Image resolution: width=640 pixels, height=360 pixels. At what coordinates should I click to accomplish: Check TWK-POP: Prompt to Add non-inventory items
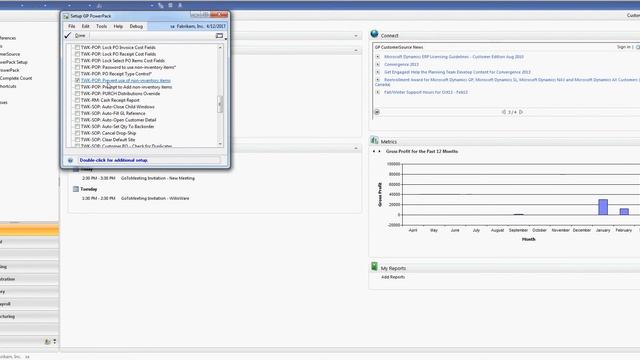(77, 87)
